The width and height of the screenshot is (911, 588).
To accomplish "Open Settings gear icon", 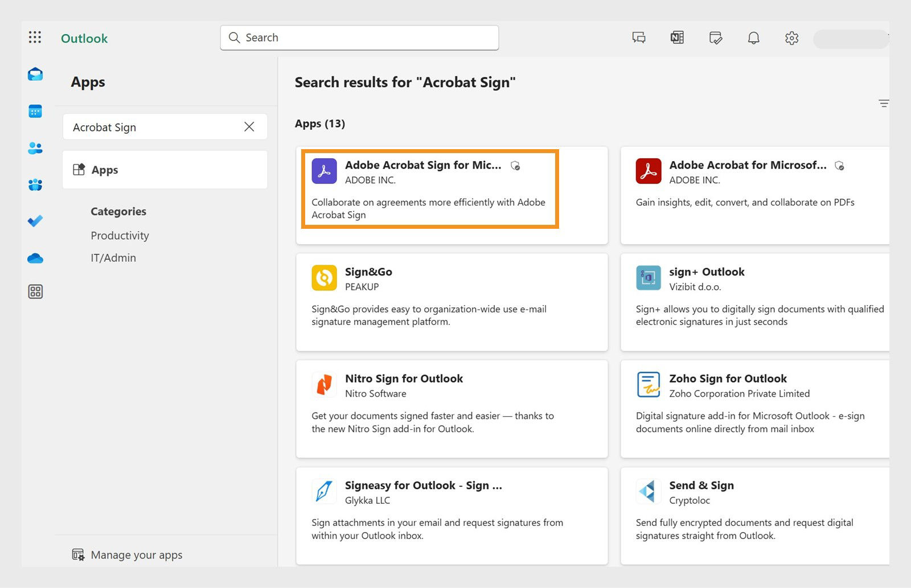I will tap(791, 38).
